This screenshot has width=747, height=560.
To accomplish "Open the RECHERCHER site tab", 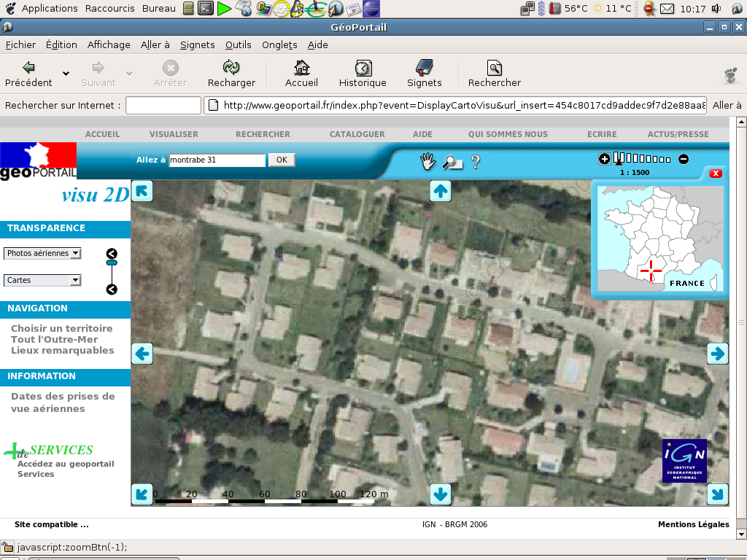I will [263, 134].
